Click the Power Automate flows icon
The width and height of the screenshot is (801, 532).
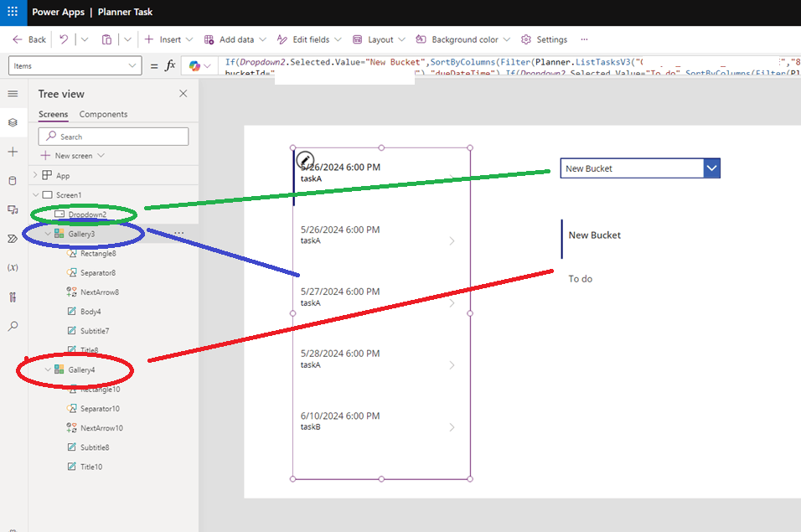tap(13, 239)
